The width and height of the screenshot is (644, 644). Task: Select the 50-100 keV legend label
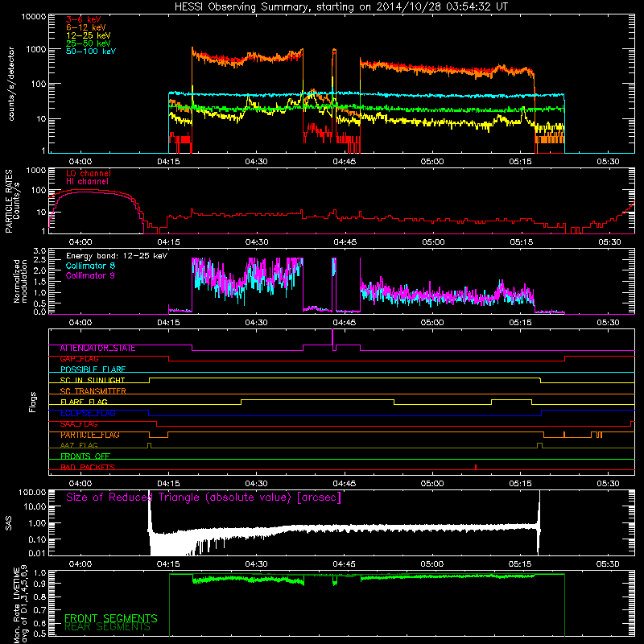pyautogui.click(x=91, y=52)
